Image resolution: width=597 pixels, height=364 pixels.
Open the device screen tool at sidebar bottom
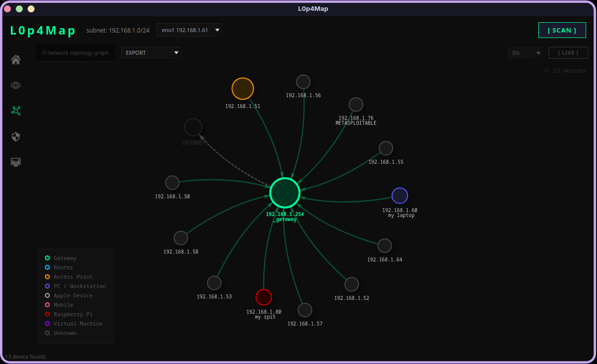(x=15, y=162)
